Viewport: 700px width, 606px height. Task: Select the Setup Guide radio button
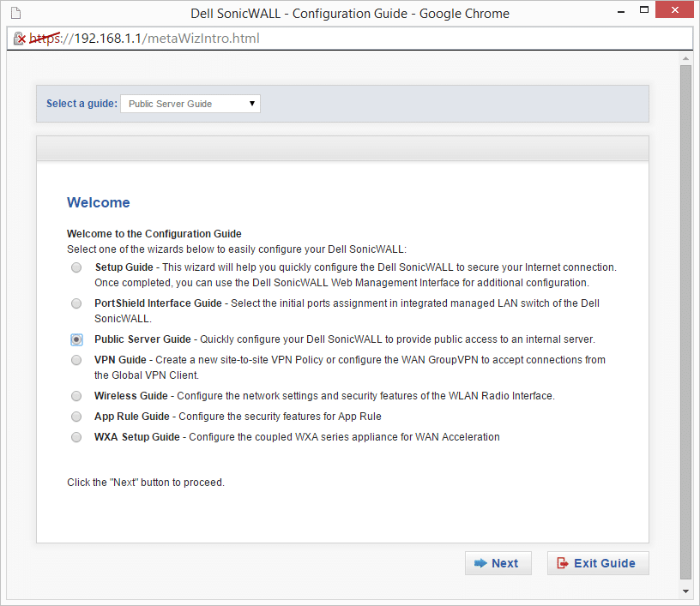(x=76, y=267)
